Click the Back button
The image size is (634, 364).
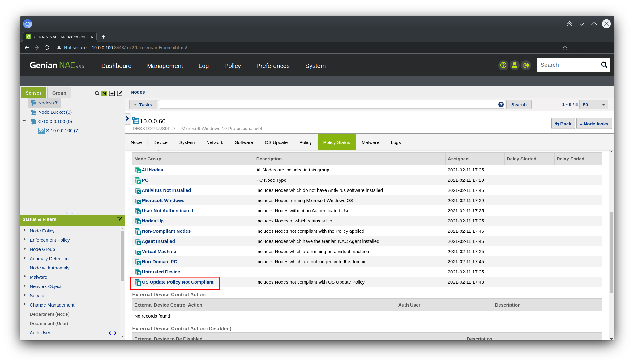point(563,124)
